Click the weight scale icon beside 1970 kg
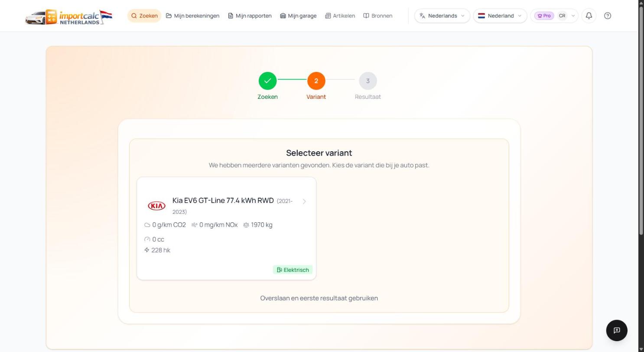Image resolution: width=644 pixels, height=352 pixels. [246, 225]
